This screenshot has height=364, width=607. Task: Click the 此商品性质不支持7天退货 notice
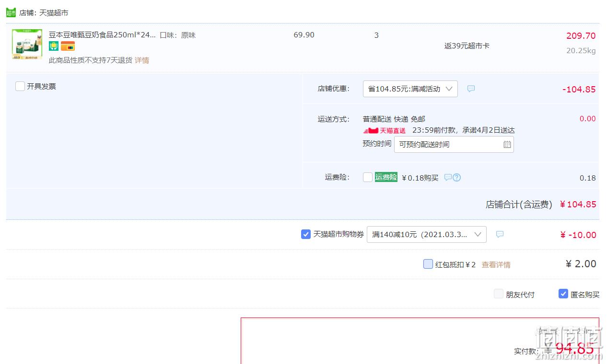click(x=91, y=60)
